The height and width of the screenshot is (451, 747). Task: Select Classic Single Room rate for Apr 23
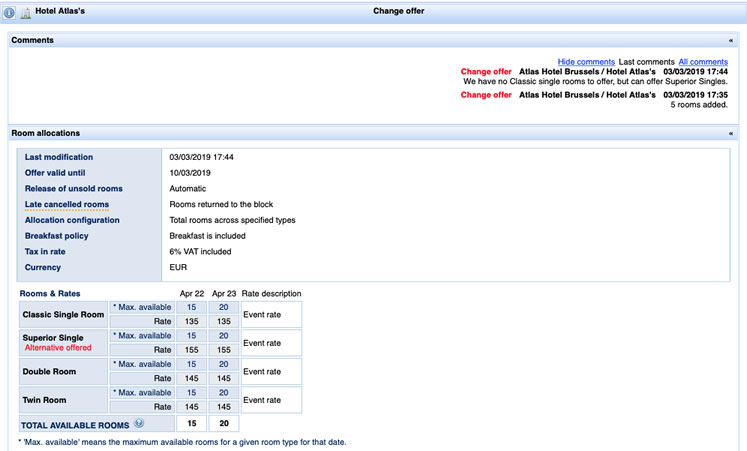click(x=224, y=321)
